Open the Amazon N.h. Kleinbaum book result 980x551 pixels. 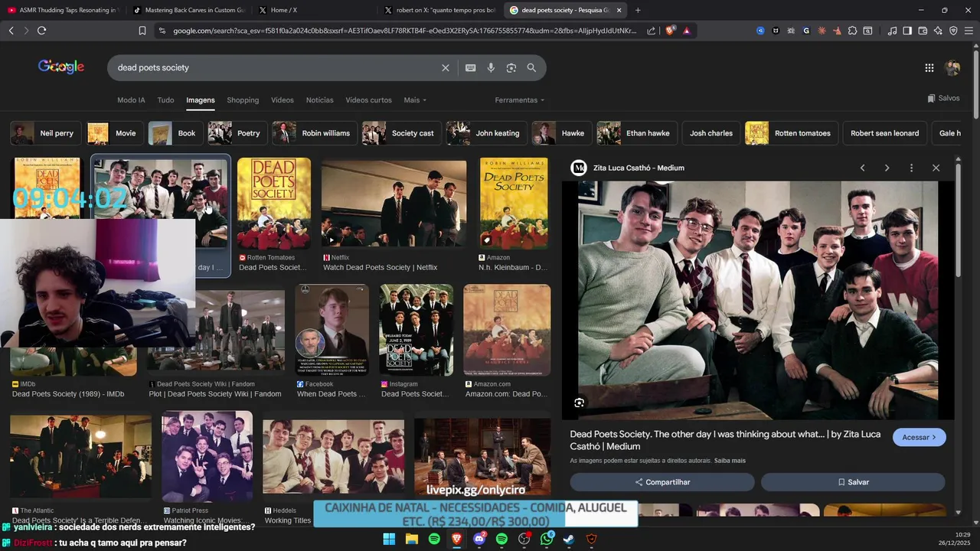514,215
